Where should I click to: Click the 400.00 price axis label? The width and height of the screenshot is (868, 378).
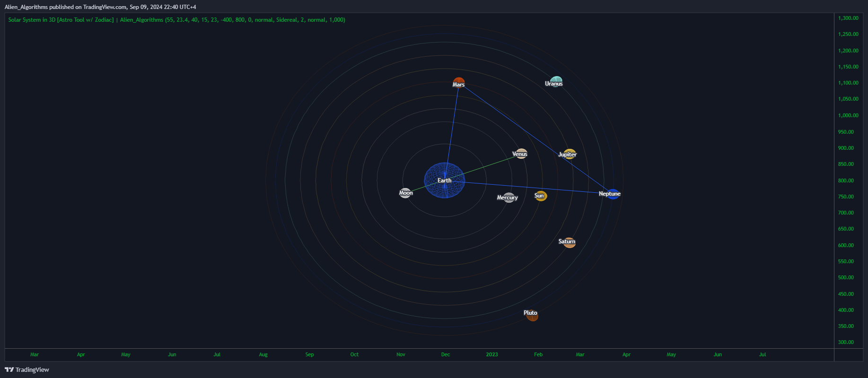[x=846, y=310]
